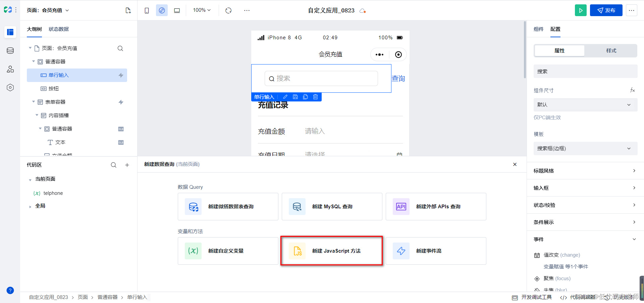Select the 样式 segment tab
Screen dimensions: 644x303
click(611, 51)
